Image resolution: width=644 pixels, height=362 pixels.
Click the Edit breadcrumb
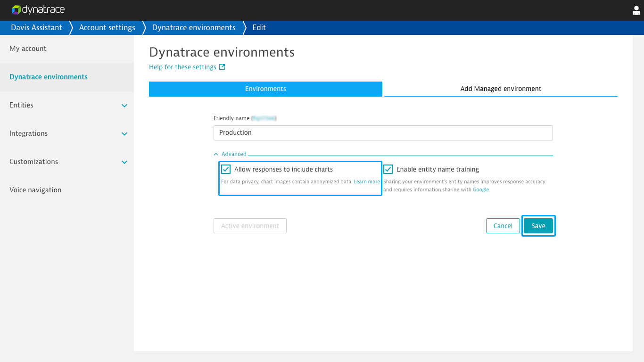pos(259,27)
